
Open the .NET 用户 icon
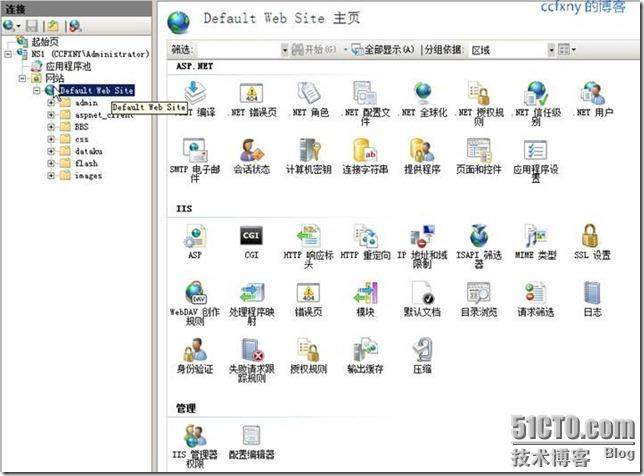coord(593,99)
